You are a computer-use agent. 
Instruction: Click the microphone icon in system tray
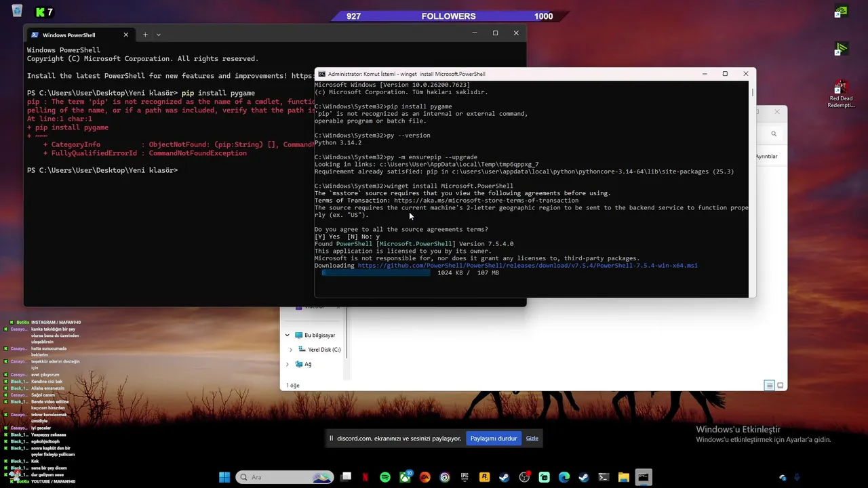click(x=797, y=477)
